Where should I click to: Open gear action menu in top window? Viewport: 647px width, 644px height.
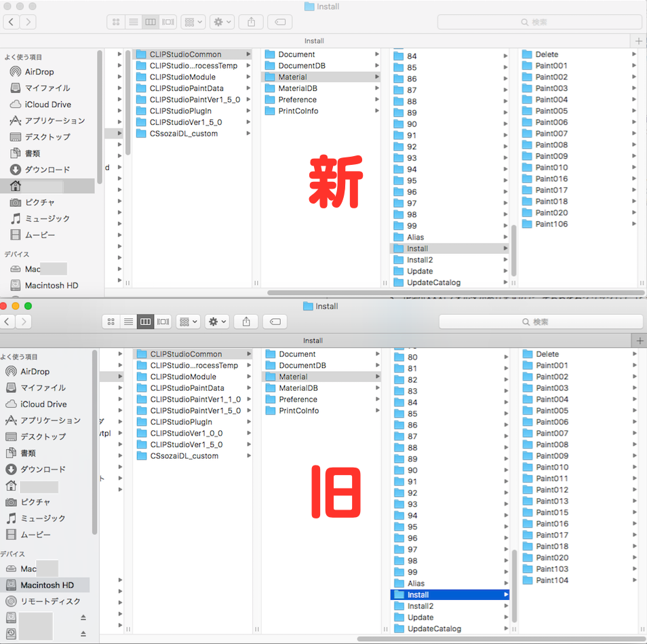(x=222, y=22)
